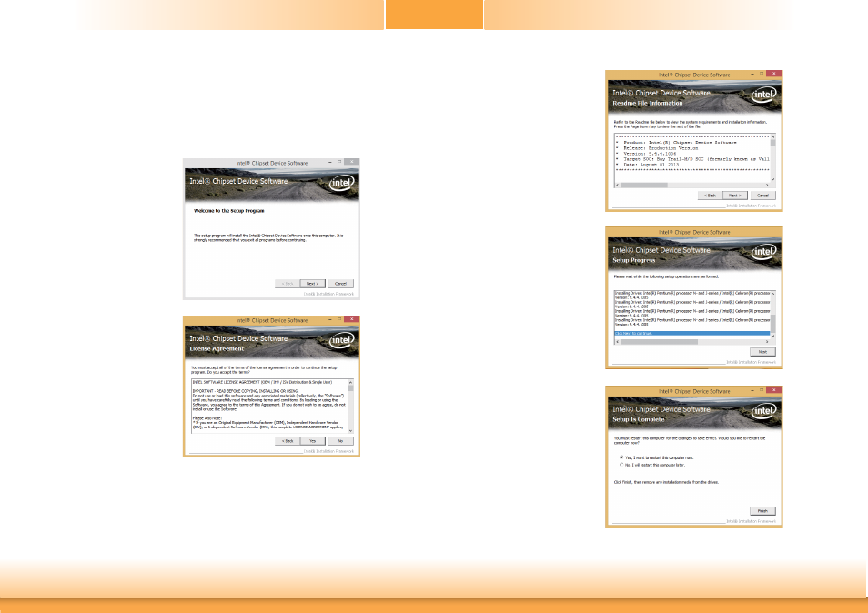Click 'INTEL SOFTWARE LICENSE AGREEMENT' first line
Image resolution: width=868 pixels, height=613 pixels.
tap(262, 382)
